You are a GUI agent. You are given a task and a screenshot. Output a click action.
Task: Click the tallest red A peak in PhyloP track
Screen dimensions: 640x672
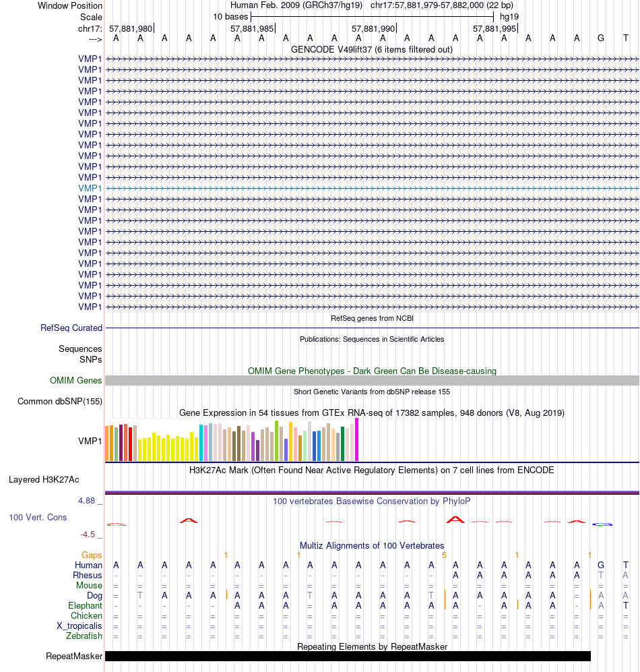[x=455, y=520]
